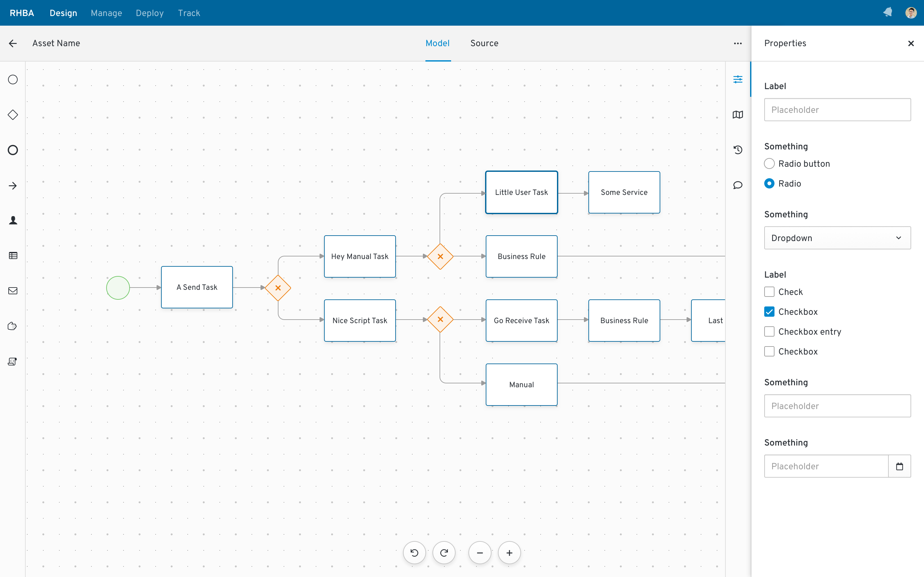924x577 pixels.
Task: Click the Label placeholder text field
Action: tap(837, 109)
